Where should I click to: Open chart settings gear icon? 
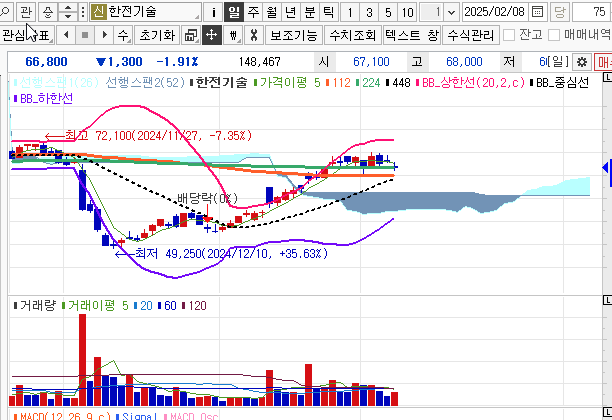[x=582, y=62]
